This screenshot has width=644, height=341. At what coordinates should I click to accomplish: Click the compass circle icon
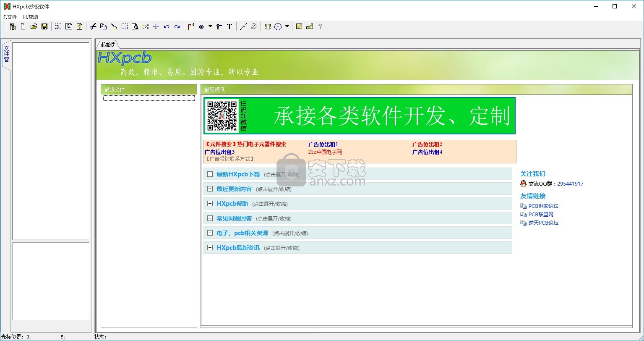tap(278, 26)
